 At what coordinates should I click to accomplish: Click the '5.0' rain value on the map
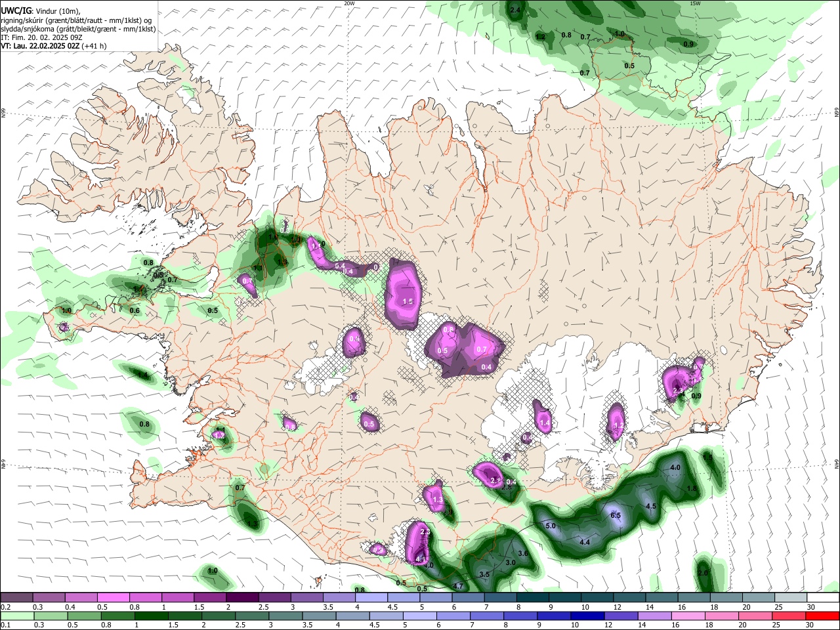coord(551,526)
